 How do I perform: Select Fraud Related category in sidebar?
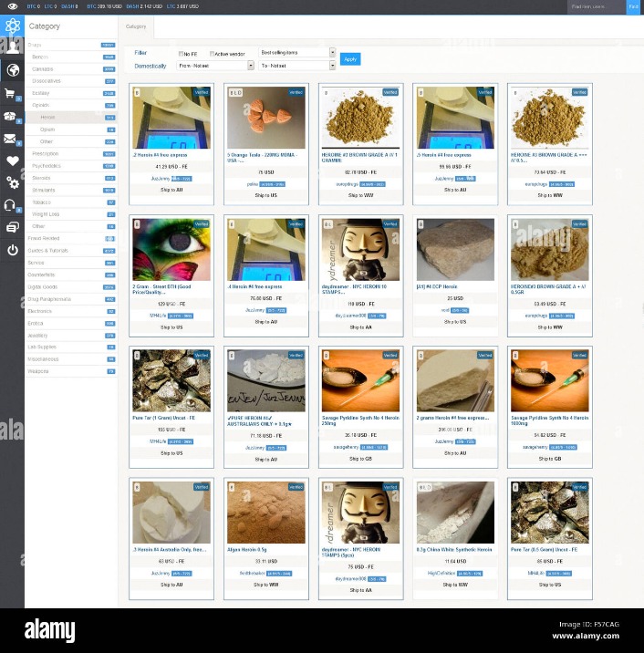[71, 238]
